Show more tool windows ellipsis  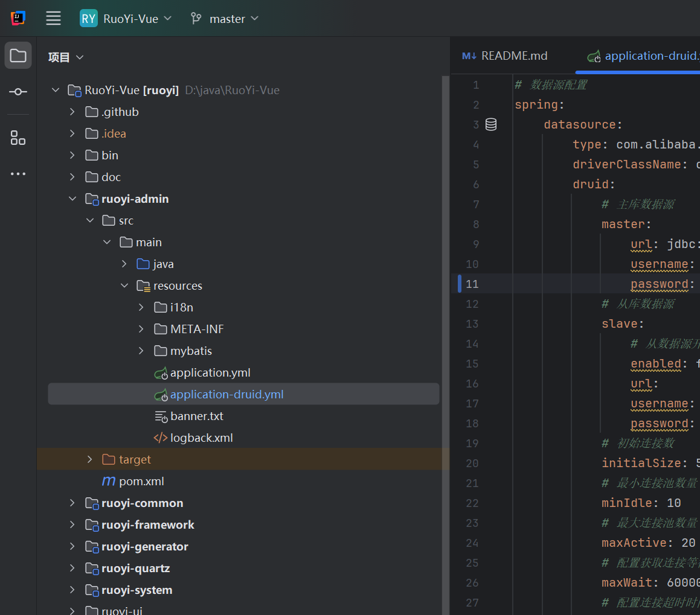pyautogui.click(x=18, y=173)
